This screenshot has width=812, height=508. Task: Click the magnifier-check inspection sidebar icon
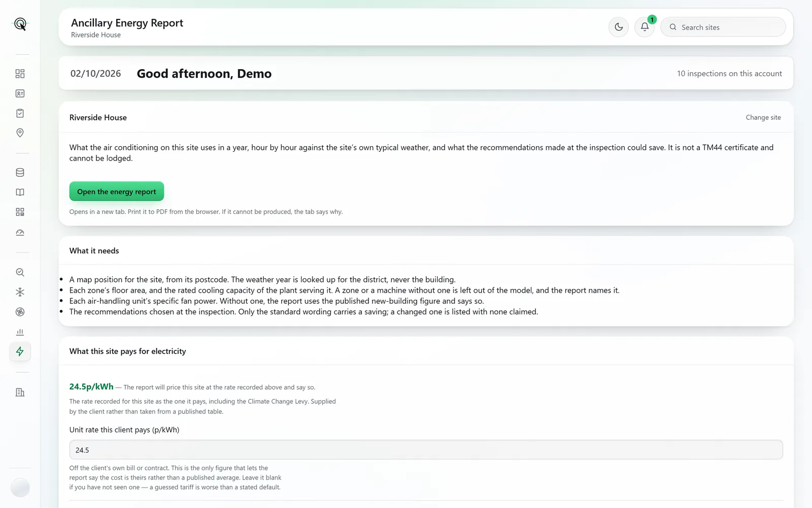coord(20,272)
